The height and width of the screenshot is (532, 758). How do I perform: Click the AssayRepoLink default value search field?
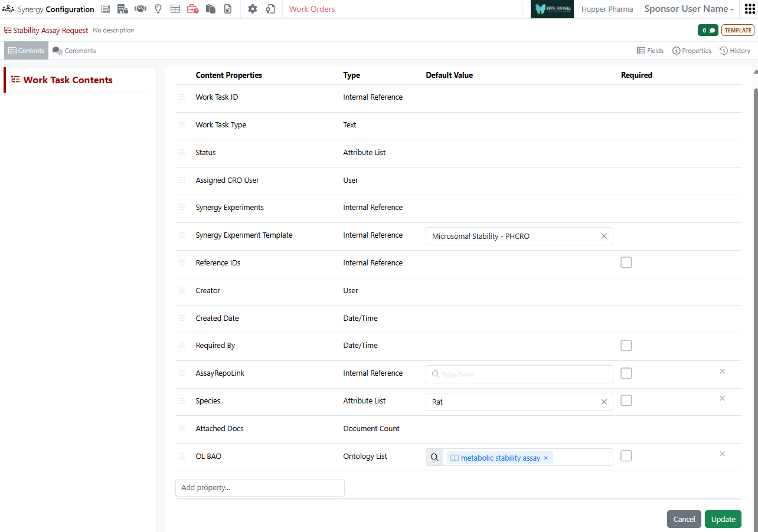click(520, 375)
